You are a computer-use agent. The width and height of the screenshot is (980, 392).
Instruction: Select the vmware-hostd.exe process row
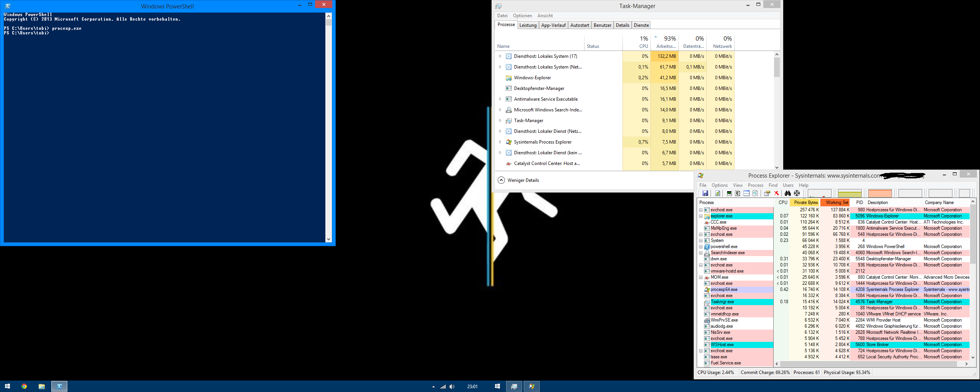pos(833,271)
